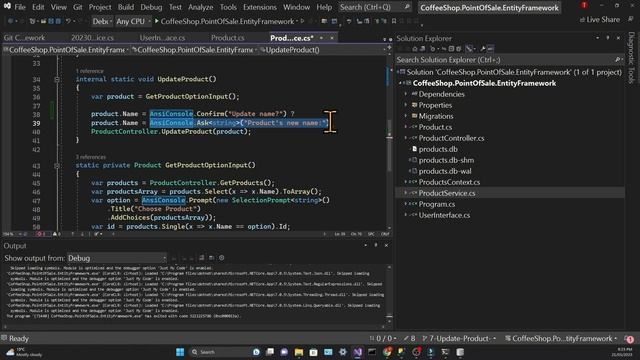Toggle Preview Selected Items icon
The height and width of the screenshot is (360, 640).
tap(491, 49)
